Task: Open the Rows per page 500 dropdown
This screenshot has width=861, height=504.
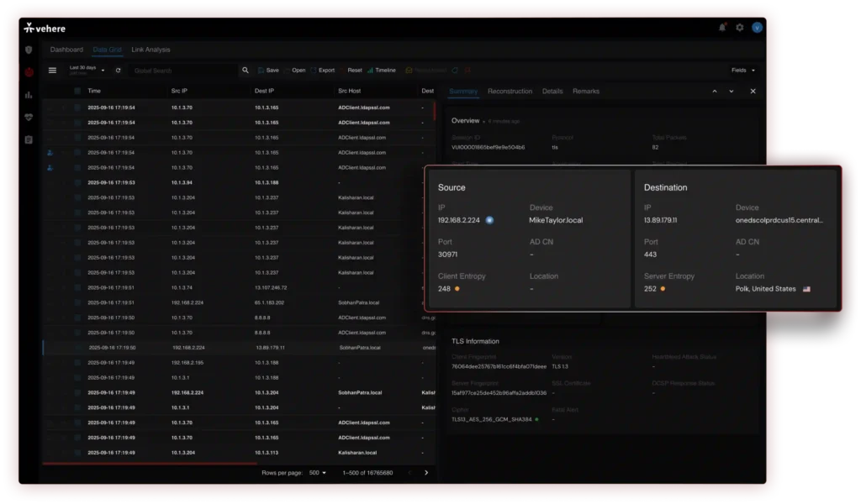Action: tap(317, 473)
